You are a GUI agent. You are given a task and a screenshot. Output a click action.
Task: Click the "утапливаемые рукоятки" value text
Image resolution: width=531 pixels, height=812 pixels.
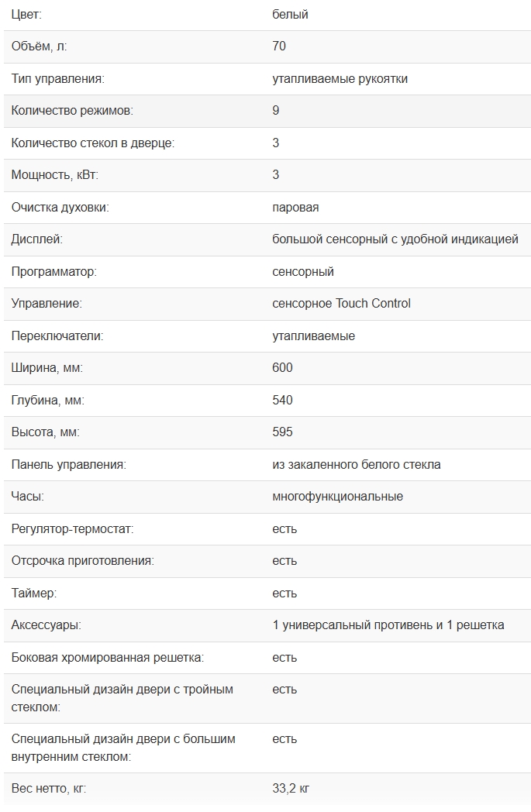tap(340, 78)
